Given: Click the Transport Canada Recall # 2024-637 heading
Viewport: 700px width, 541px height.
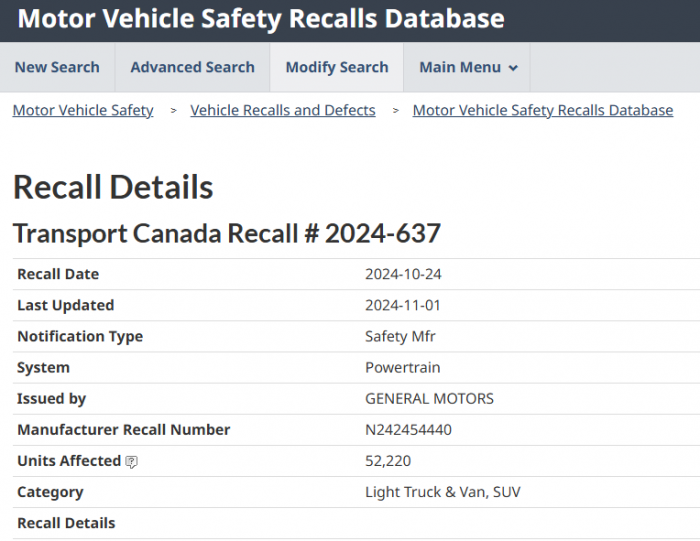Looking at the screenshot, I should (x=227, y=233).
